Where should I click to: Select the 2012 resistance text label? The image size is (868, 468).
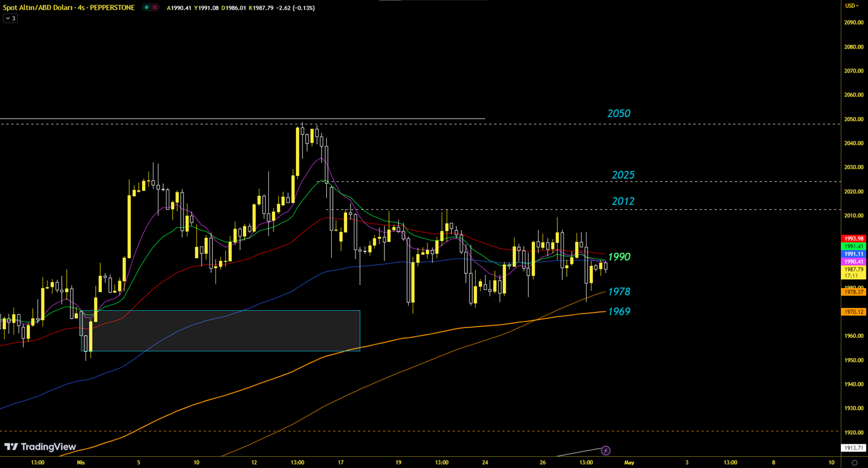(x=623, y=201)
